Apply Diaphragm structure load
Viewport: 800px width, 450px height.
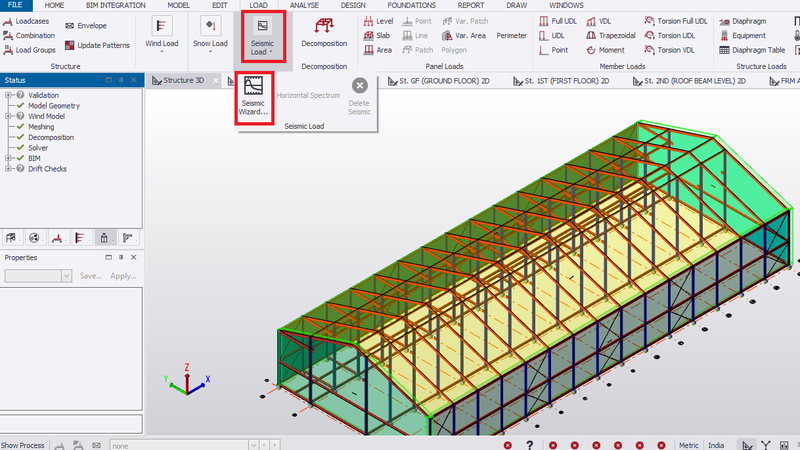point(742,21)
